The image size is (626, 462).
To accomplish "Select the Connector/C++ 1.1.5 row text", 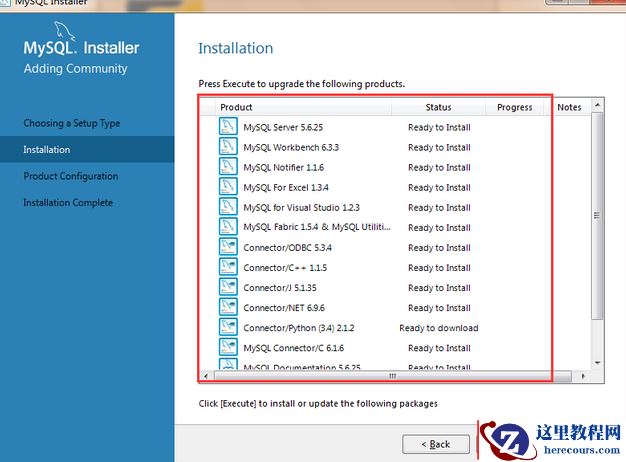I will point(285,268).
